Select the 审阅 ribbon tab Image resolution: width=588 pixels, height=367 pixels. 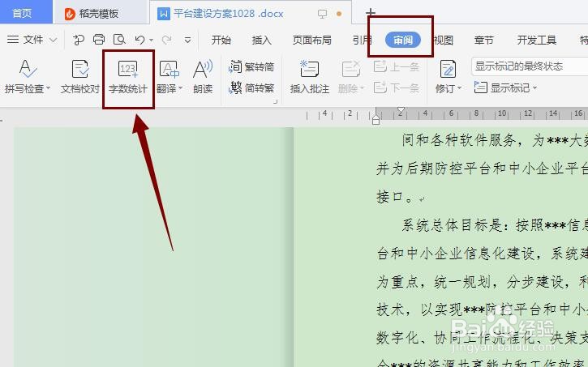403,40
